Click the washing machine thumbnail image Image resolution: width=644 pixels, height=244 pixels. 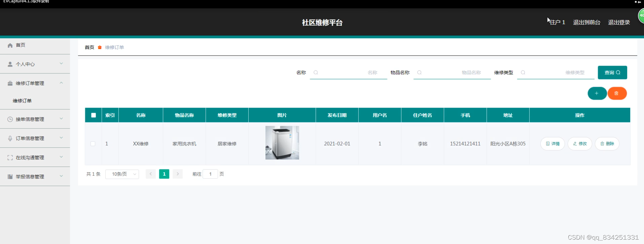[282, 143]
